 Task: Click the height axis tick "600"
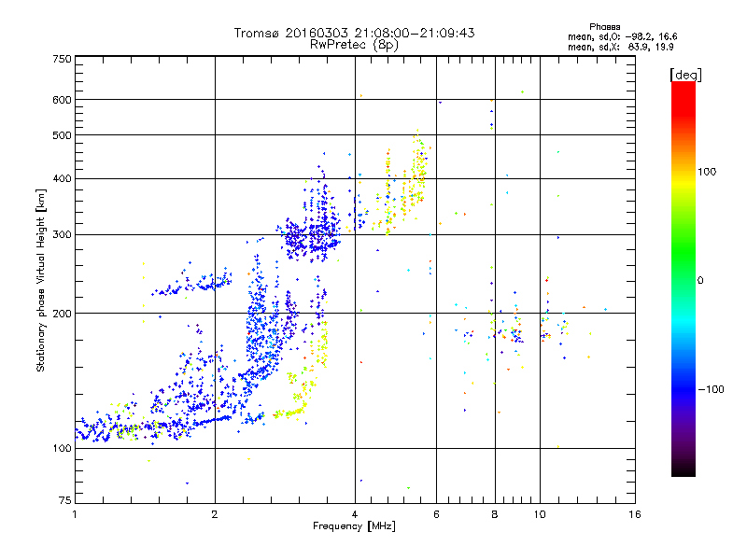pyautogui.click(x=62, y=100)
